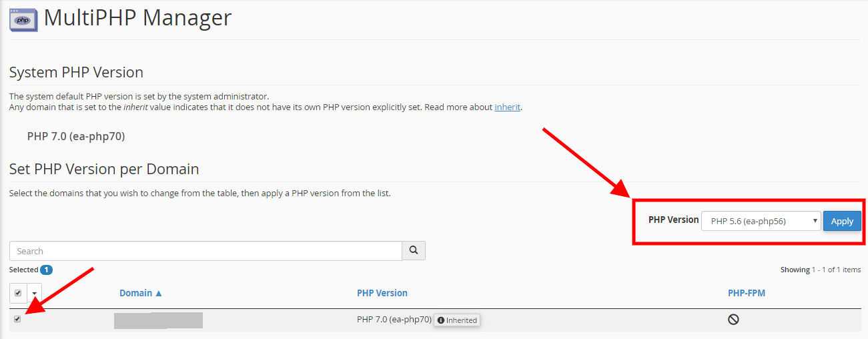This screenshot has height=339, width=868.
Task: Click the PHP-FPM disabled icon
Action: pos(733,320)
